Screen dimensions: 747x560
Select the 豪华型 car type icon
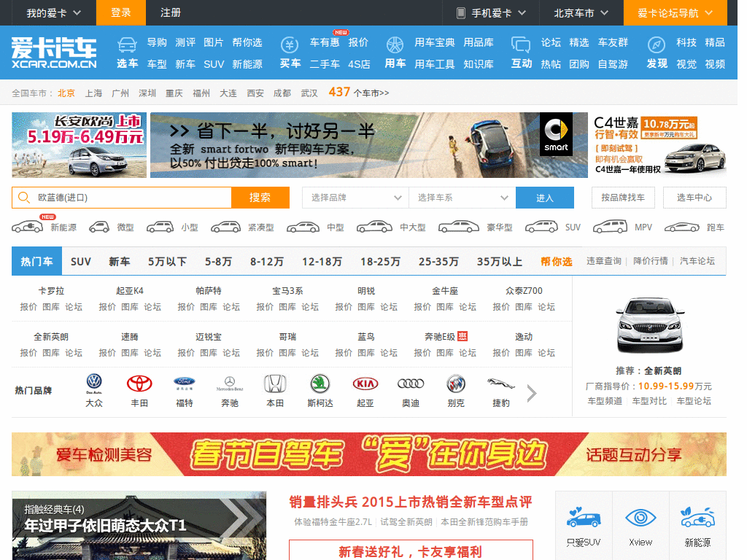point(459,227)
